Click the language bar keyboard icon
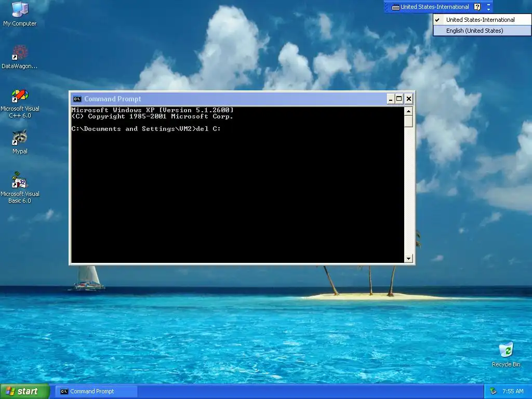This screenshot has width=532, height=399. [395, 7]
